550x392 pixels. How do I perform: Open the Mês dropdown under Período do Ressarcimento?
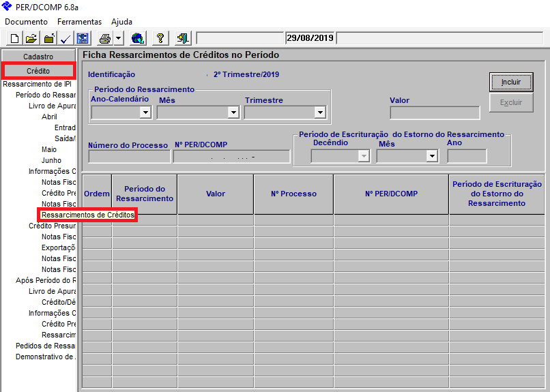pyautogui.click(x=232, y=113)
